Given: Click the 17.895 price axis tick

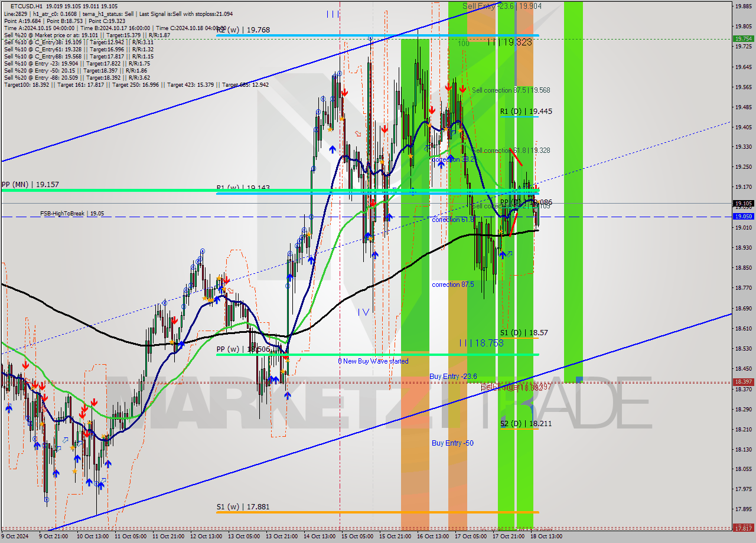Looking at the screenshot, I should (743, 509).
